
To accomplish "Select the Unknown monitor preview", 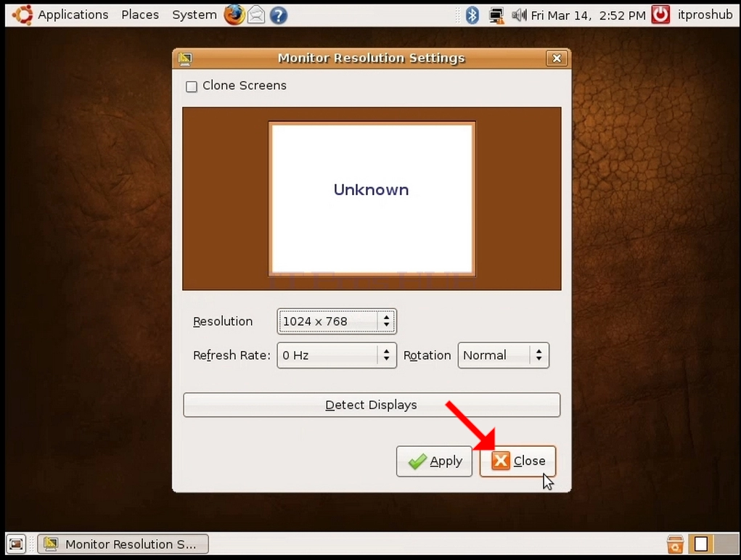I will [x=372, y=199].
